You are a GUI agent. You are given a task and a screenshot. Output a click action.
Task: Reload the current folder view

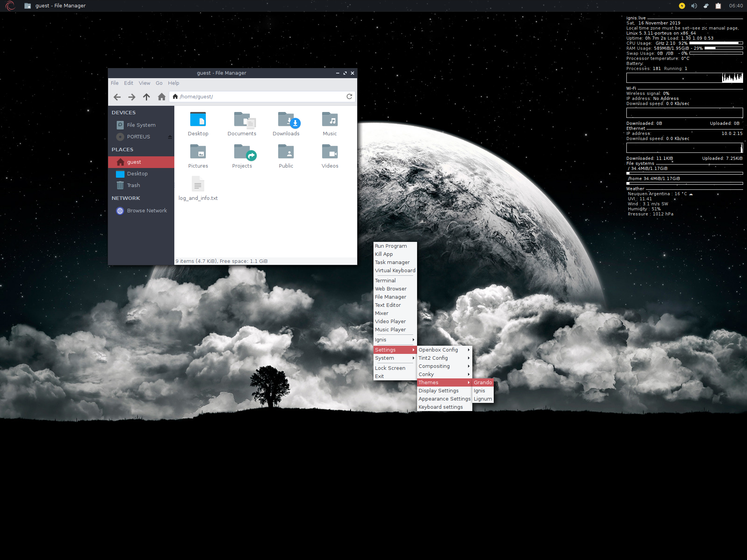click(x=349, y=96)
